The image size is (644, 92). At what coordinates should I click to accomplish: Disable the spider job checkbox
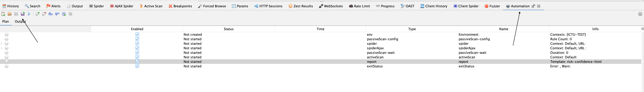click(137, 44)
